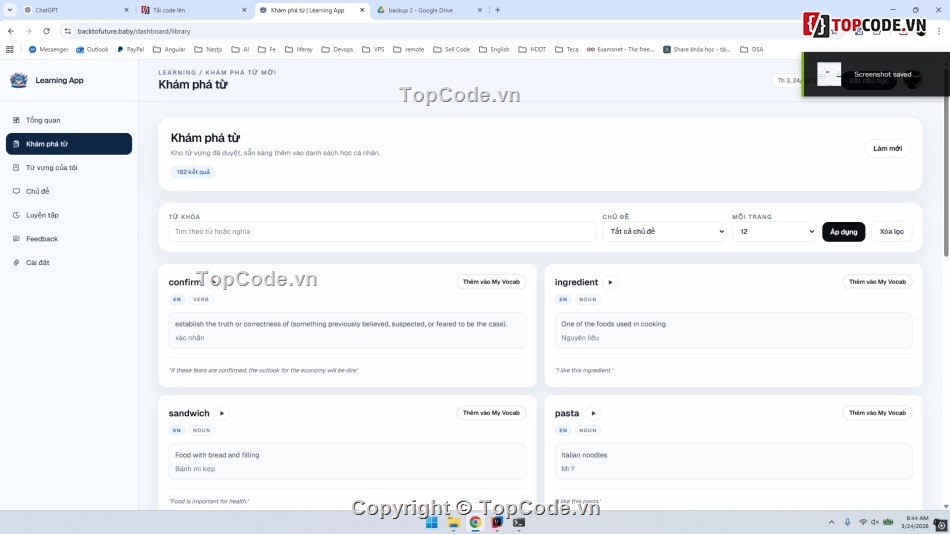
Task: Click the Làm mới refresh button
Action: (888, 149)
